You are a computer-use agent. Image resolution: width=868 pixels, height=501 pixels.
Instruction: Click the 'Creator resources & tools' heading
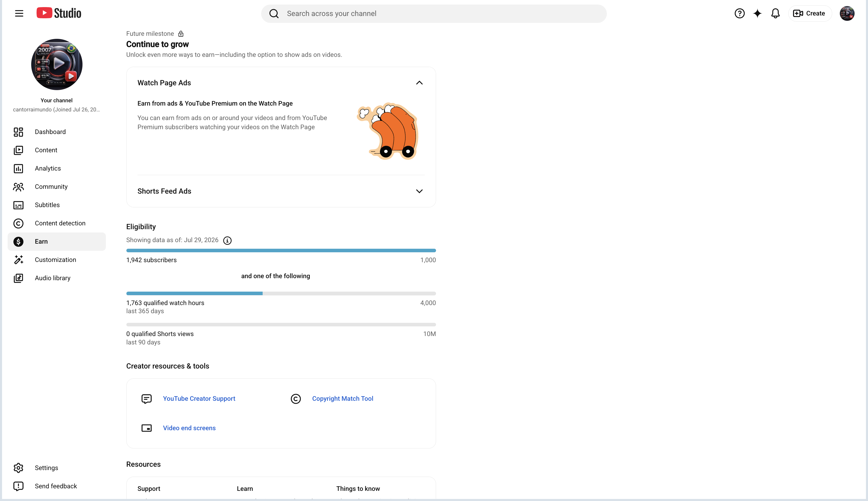[x=168, y=366]
